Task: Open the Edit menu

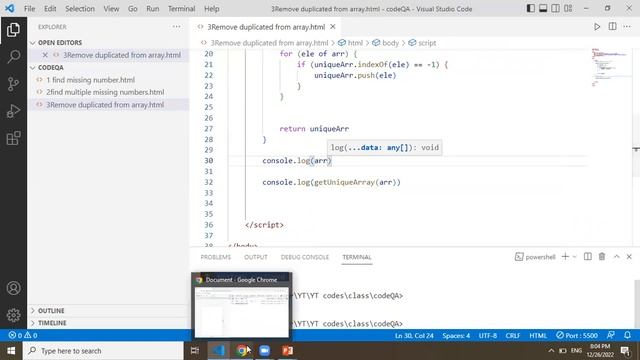Action: point(50,9)
